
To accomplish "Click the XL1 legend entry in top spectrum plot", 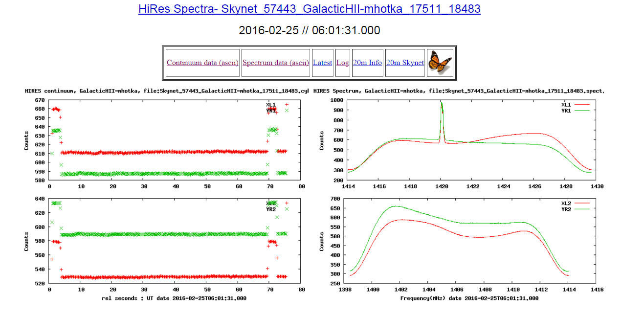I will tap(576, 105).
